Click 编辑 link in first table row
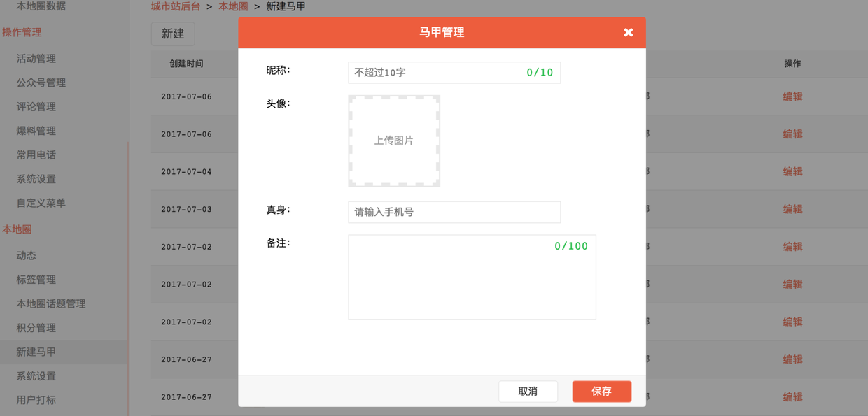This screenshot has height=416, width=868. coord(792,96)
